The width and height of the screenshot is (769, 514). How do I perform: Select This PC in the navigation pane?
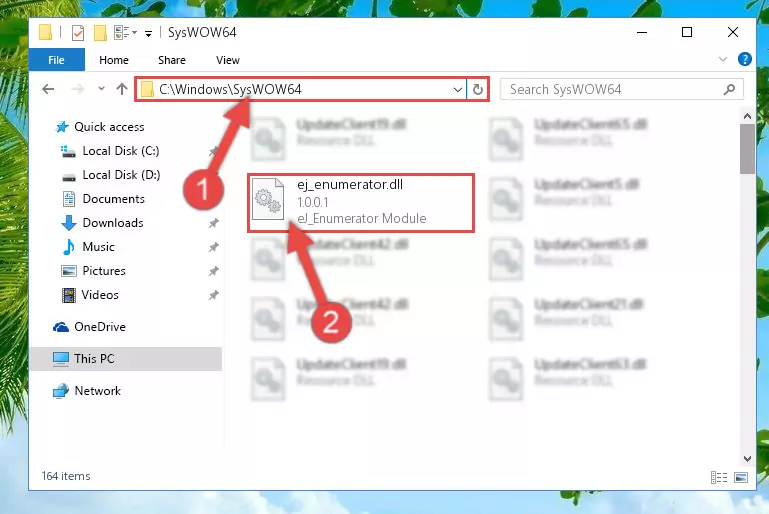126,359
